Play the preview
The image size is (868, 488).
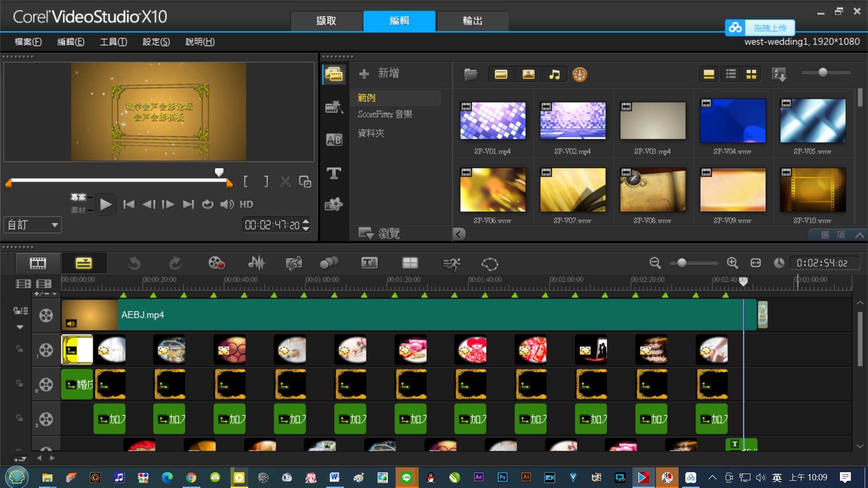pos(105,204)
